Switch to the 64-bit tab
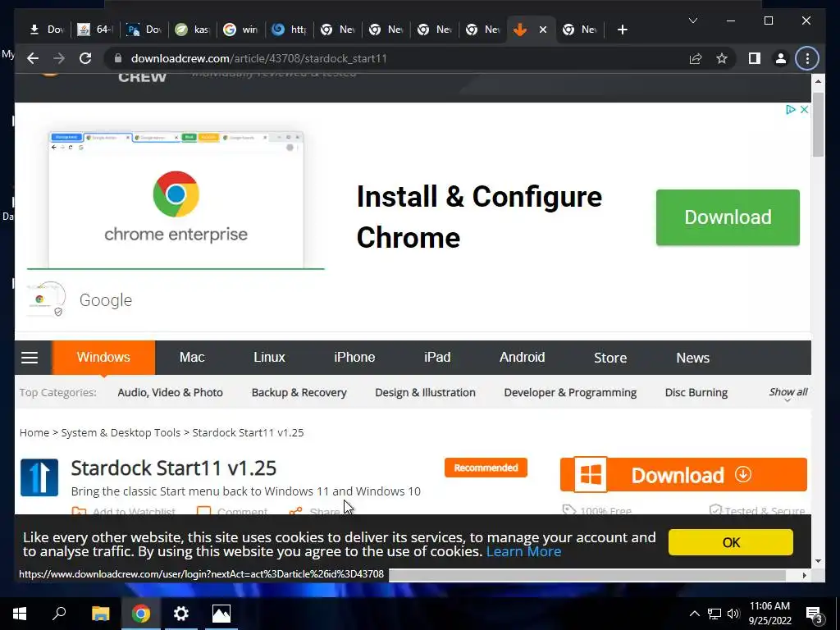 click(95, 30)
